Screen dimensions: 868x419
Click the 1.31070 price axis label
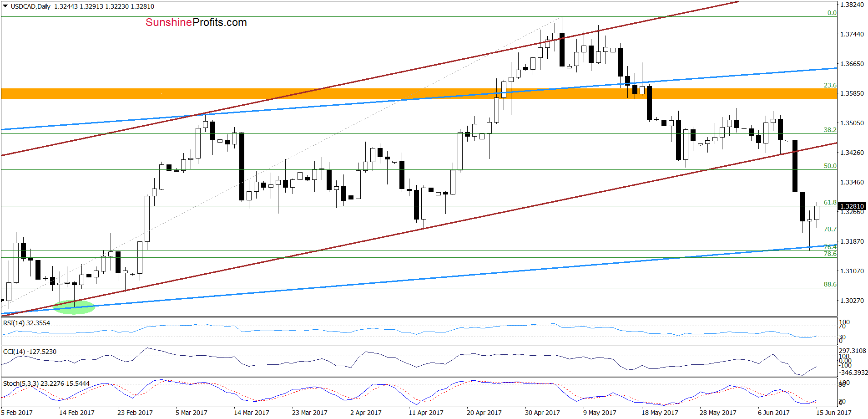point(852,271)
